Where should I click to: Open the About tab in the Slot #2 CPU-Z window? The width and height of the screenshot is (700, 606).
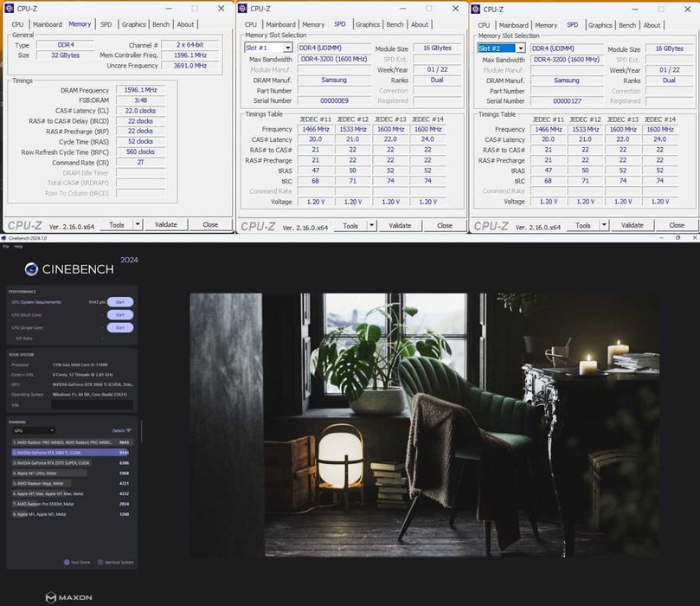(652, 25)
